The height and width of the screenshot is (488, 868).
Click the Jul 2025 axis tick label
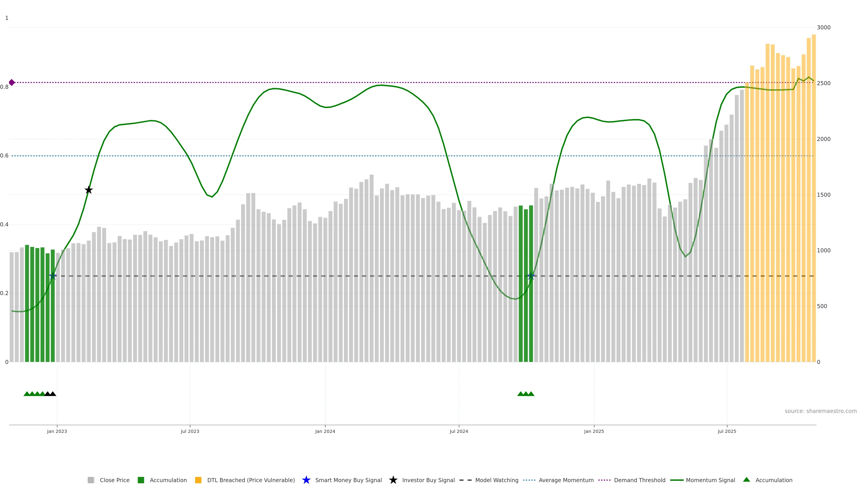[x=727, y=431]
